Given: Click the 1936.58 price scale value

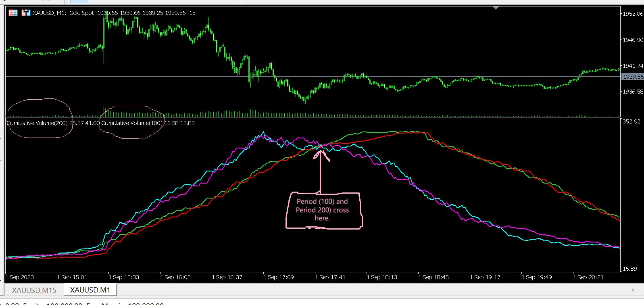Looking at the screenshot, I should [x=633, y=92].
